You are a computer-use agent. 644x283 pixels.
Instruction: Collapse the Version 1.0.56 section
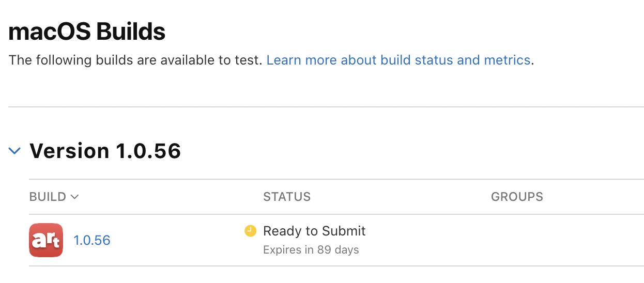coord(15,151)
